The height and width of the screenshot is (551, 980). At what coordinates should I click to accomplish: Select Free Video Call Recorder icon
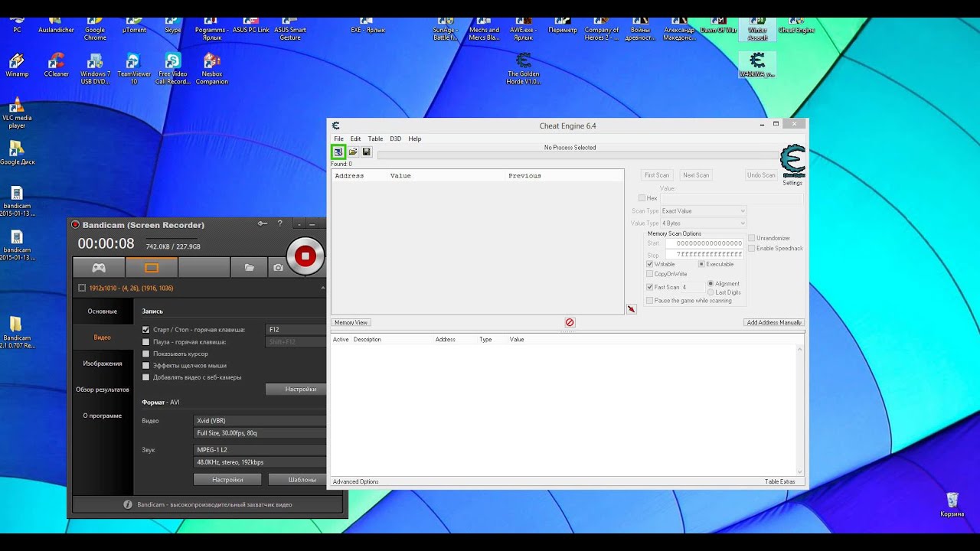coord(173,69)
